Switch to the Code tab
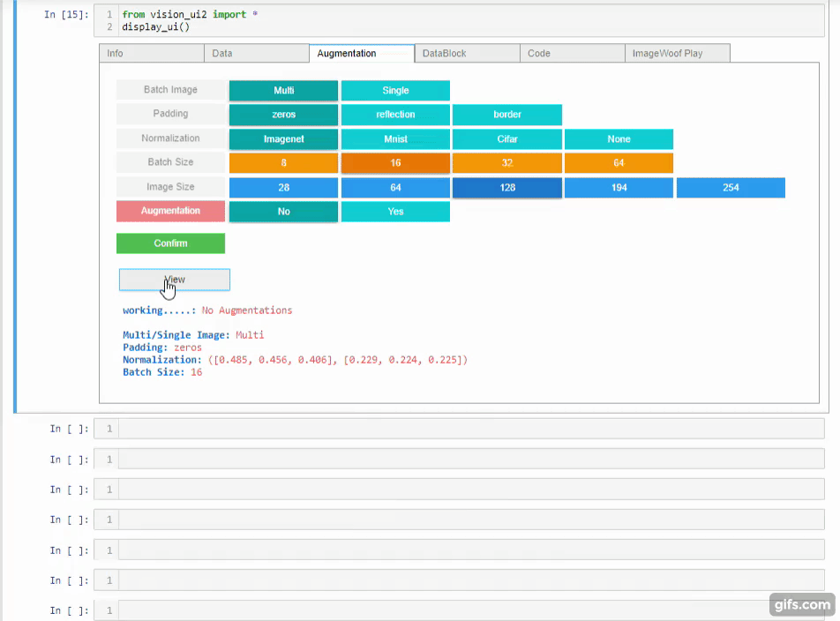 572,54
